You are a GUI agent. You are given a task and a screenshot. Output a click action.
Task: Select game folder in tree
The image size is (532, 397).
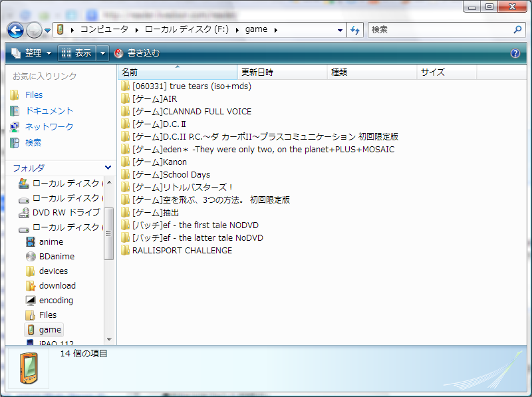coord(50,329)
